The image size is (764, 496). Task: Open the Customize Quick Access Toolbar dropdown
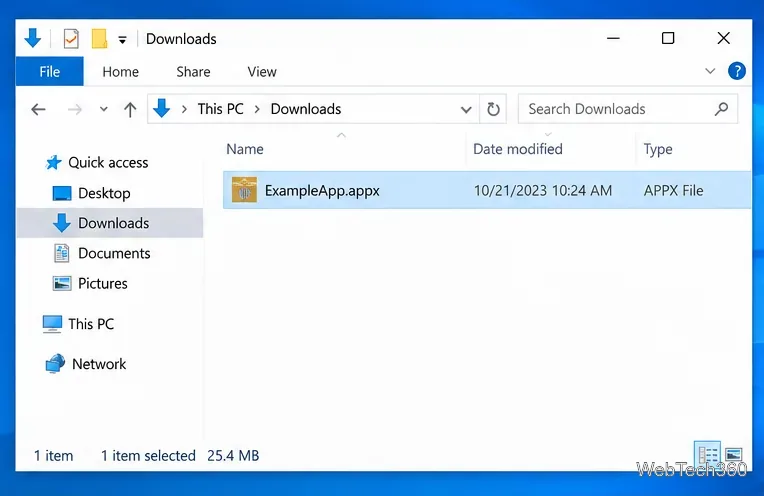tap(122, 39)
